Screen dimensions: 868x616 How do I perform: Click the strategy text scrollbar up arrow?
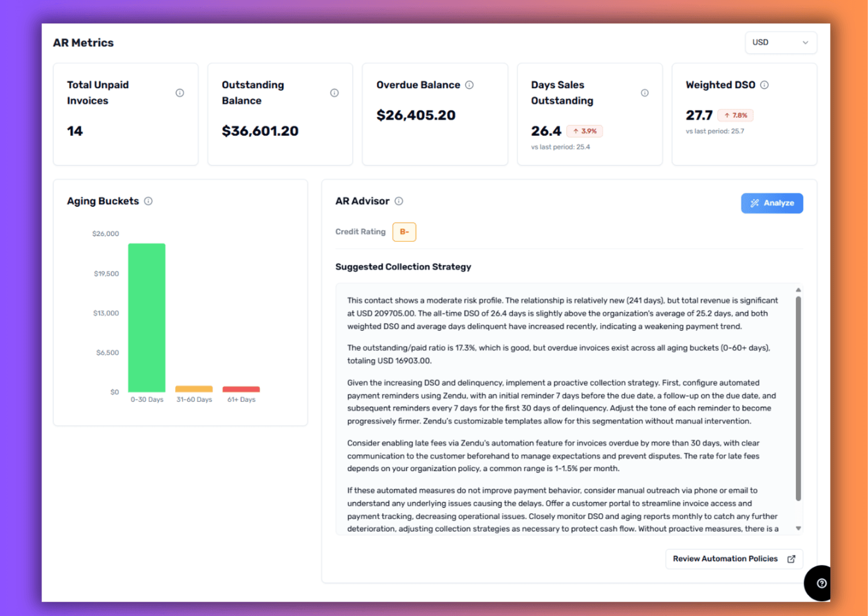pos(798,290)
